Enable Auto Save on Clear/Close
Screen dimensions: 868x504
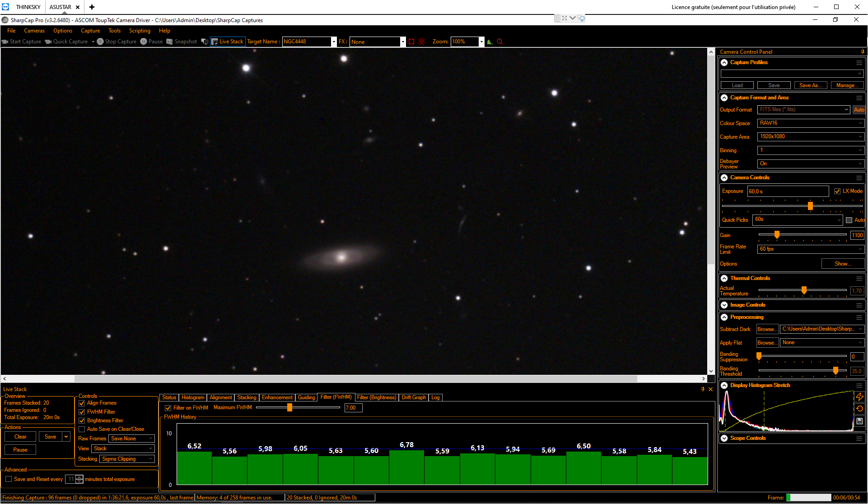(x=82, y=429)
